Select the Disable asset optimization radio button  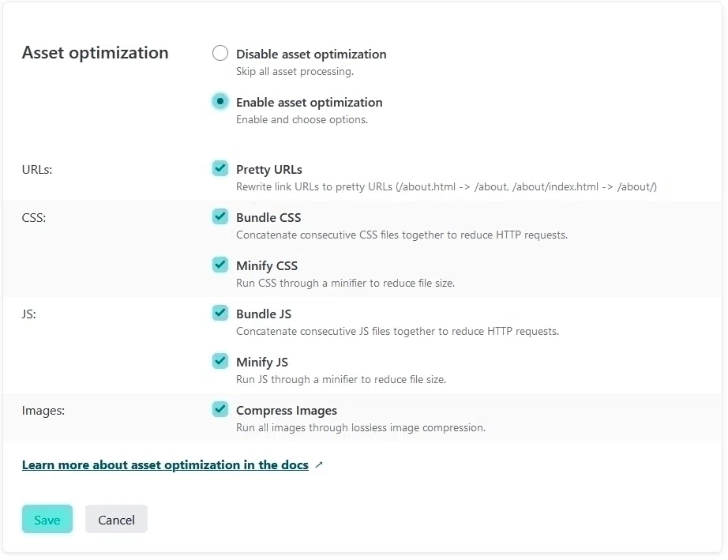tap(220, 53)
